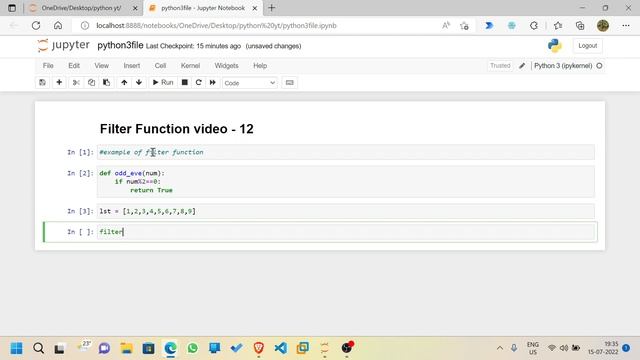Click the #example of filter function cell
This screenshot has width=640, height=360.
(346, 152)
